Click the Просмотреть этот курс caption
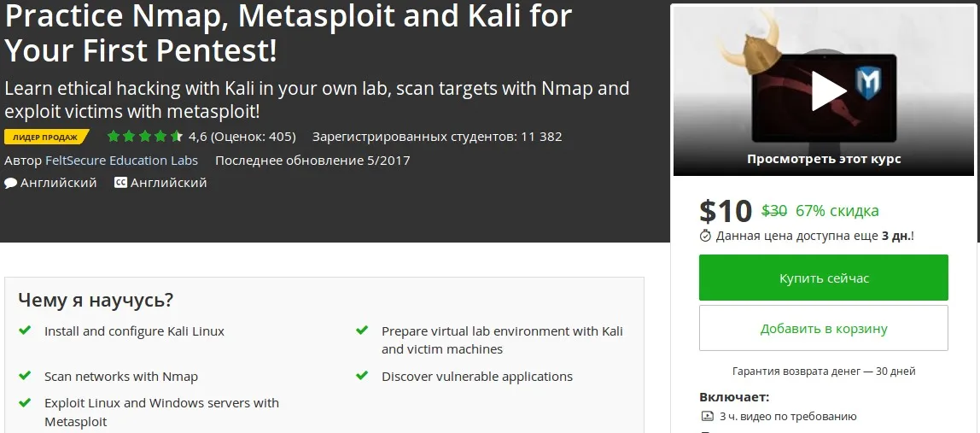980x433 pixels. pyautogui.click(x=824, y=159)
